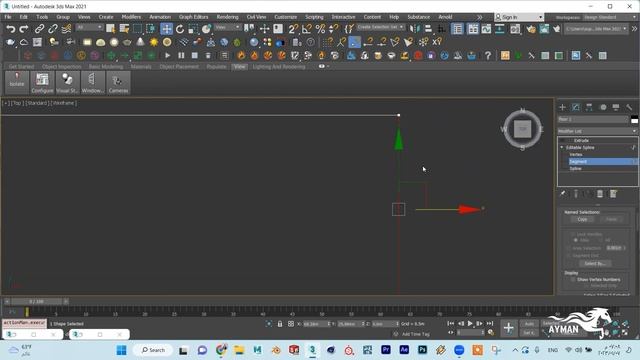Toggle the 2D Snaps icon
Viewport: 640px width, 360px height.
(x=293, y=29)
